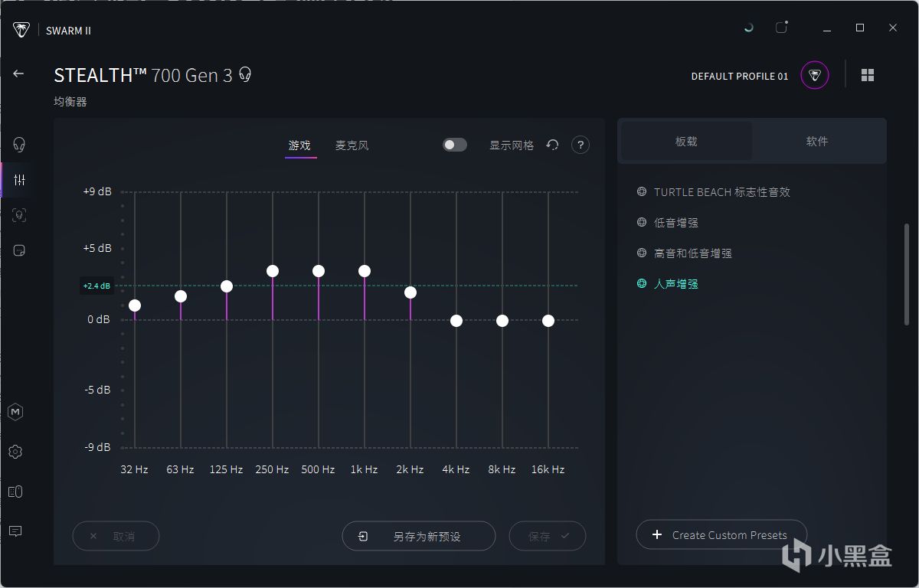Image resolution: width=919 pixels, height=588 pixels.
Task: Select the 板载 presets tab
Action: (686, 142)
